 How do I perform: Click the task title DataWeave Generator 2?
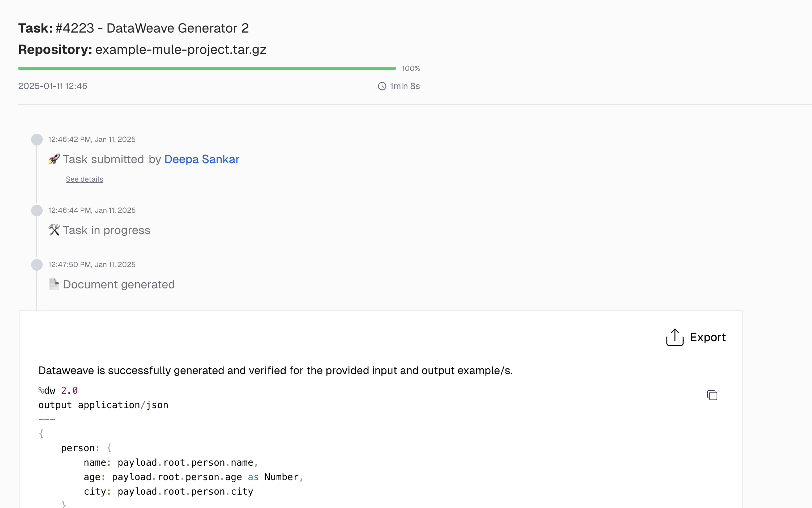(178, 28)
